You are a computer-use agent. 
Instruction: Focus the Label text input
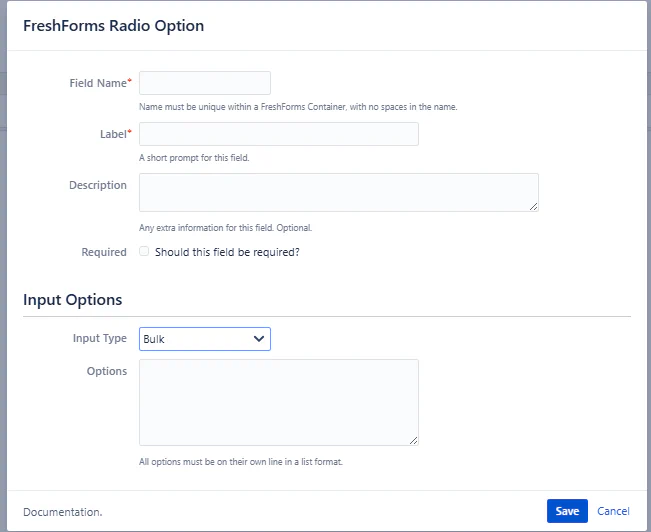point(278,134)
